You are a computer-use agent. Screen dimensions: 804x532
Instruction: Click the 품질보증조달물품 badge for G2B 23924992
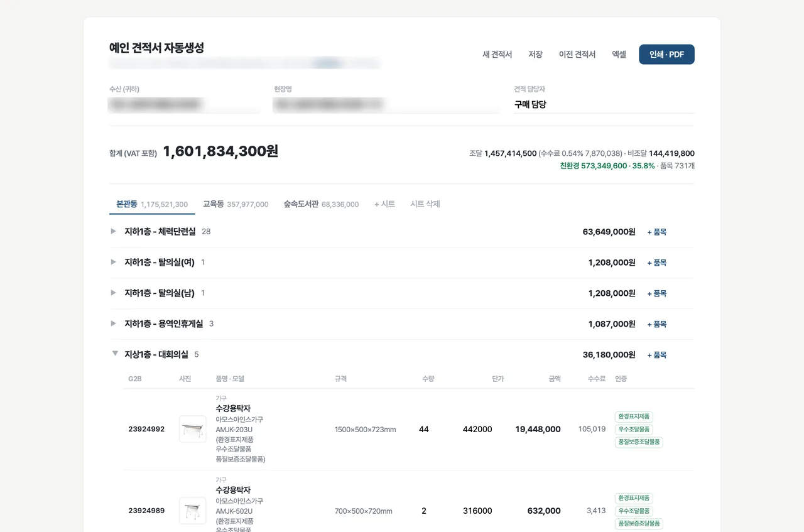[x=639, y=442]
